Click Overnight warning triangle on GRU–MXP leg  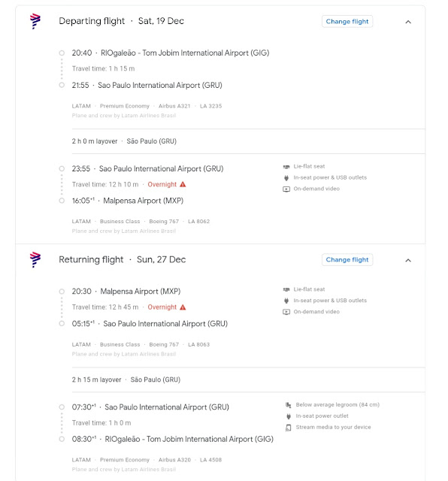(183, 184)
